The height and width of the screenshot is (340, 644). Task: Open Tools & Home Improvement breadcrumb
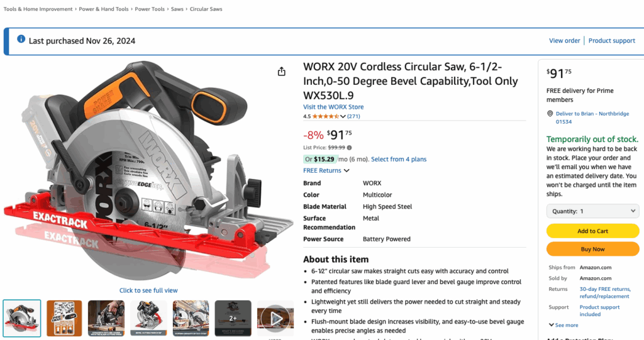39,9
